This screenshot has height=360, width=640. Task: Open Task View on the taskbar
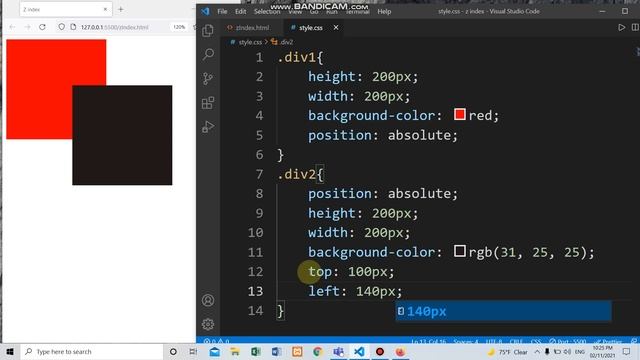[193, 351]
